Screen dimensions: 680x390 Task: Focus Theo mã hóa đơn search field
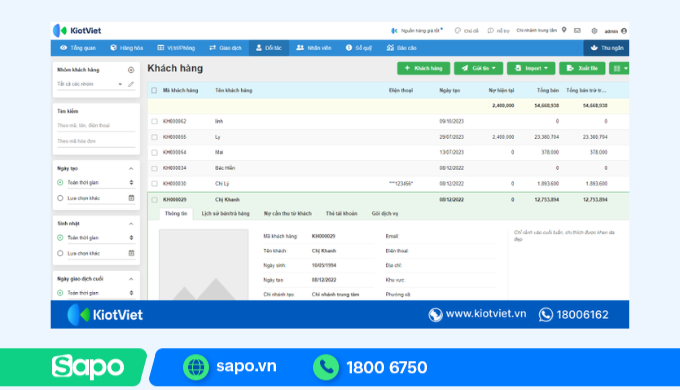[96, 141]
